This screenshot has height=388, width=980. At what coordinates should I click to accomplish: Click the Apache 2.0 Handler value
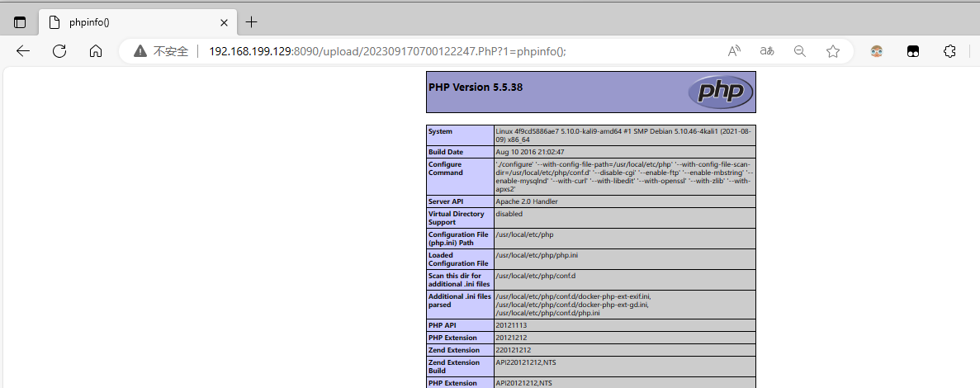pos(624,201)
